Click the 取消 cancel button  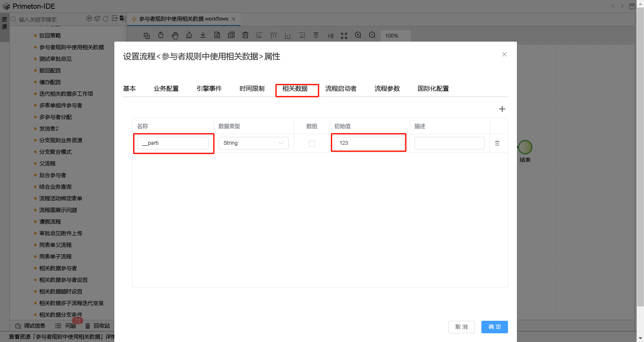click(x=461, y=327)
